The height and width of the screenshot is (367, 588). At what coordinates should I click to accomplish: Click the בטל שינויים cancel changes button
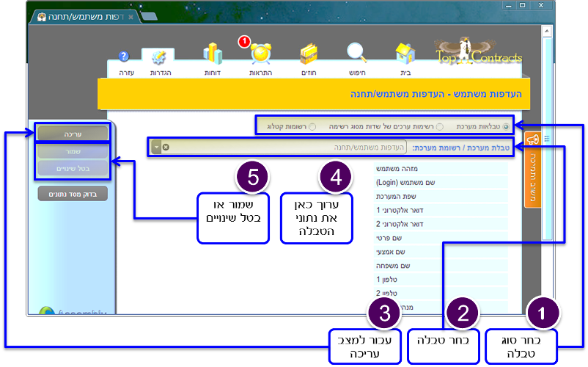click(x=73, y=169)
